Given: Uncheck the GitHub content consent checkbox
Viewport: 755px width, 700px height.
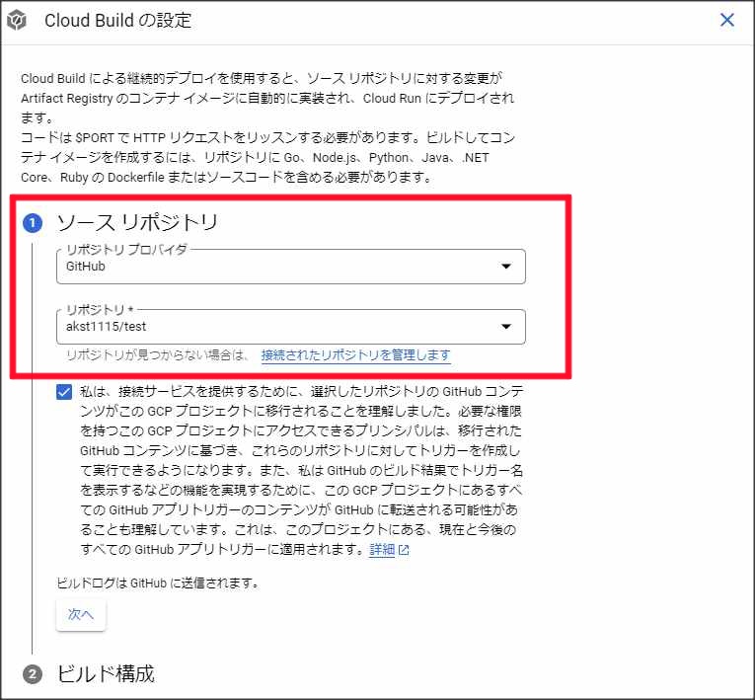Looking at the screenshot, I should (x=64, y=392).
